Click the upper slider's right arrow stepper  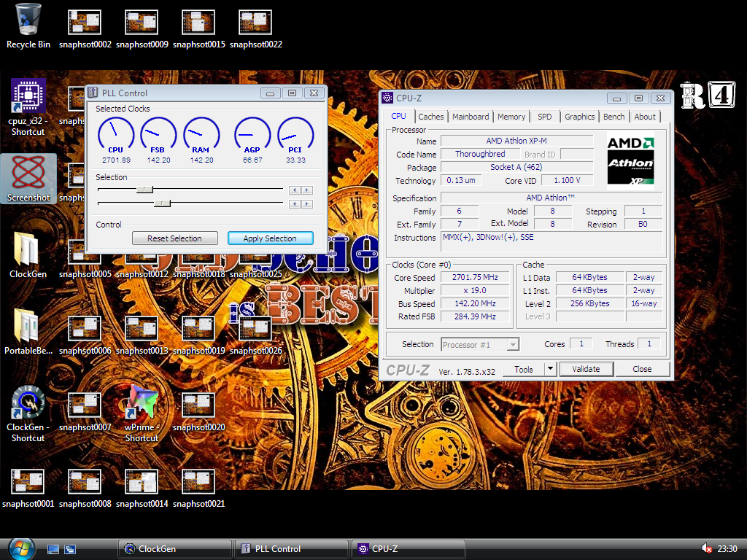pyautogui.click(x=307, y=190)
